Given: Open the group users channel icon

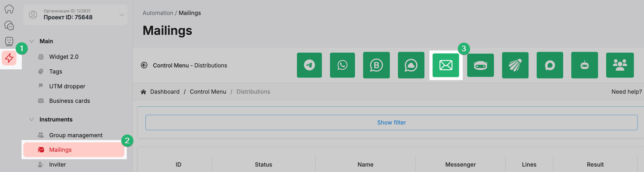Looking at the screenshot, I should [x=619, y=65].
